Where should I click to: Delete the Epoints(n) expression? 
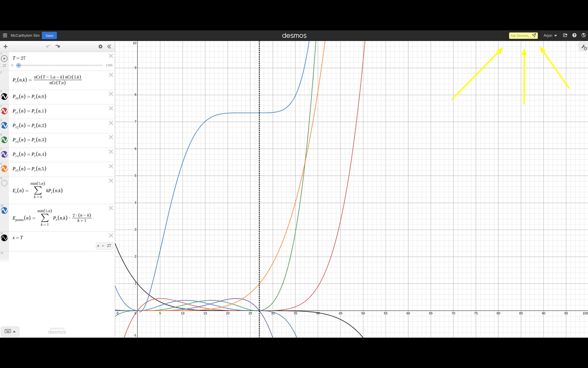(x=111, y=208)
